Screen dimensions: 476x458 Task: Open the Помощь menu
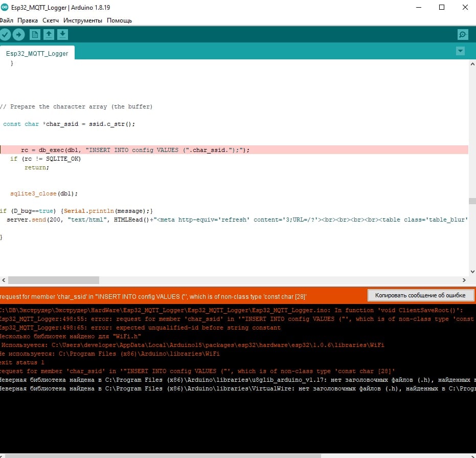pos(119,20)
